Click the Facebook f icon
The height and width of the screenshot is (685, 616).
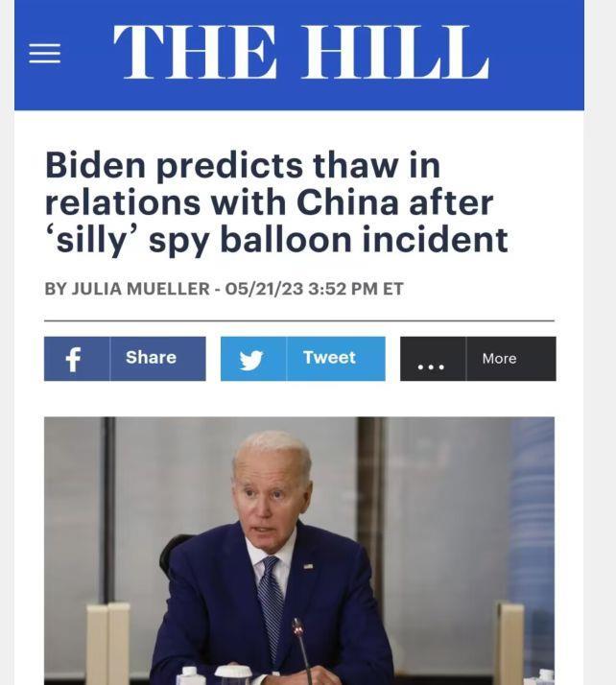[73, 359]
